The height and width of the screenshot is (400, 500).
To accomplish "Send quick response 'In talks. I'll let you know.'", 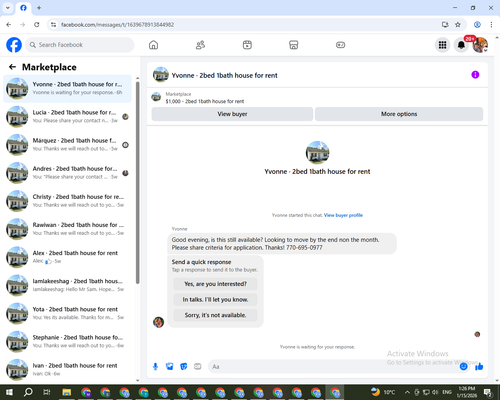I will click(x=215, y=300).
